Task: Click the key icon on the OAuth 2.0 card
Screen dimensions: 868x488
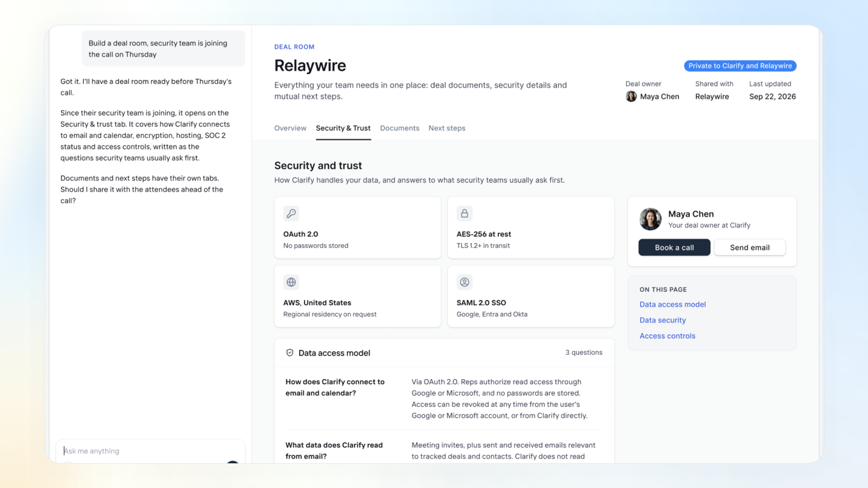Action: click(291, 213)
